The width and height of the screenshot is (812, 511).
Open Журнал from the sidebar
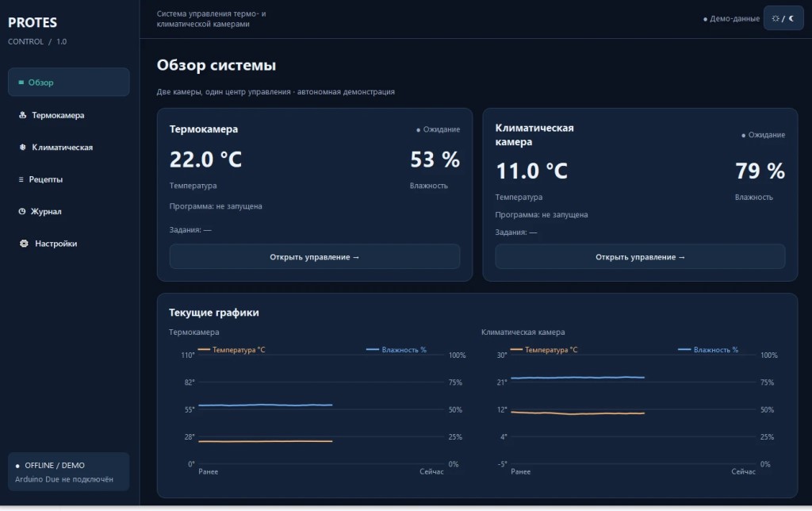point(68,211)
